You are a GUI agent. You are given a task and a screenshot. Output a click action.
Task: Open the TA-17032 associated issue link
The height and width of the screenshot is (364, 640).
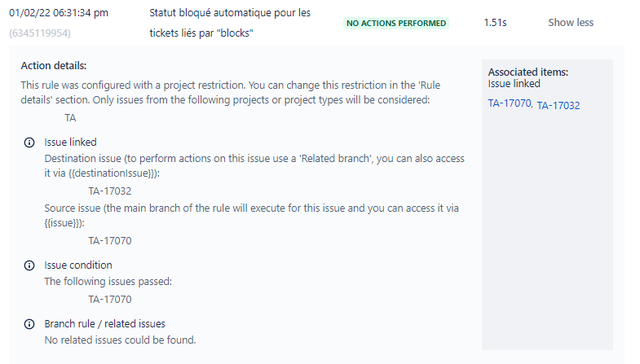click(558, 106)
